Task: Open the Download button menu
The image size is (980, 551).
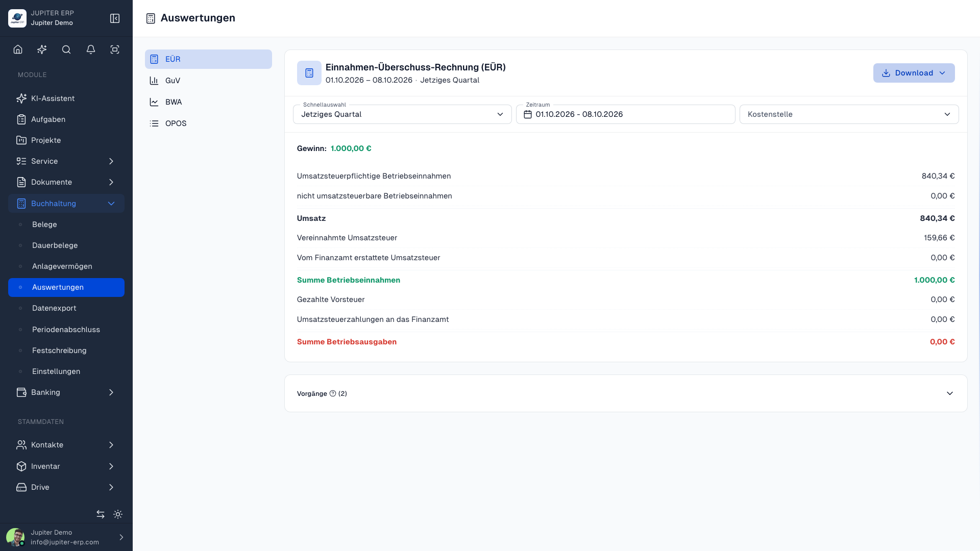Action: 914,73
